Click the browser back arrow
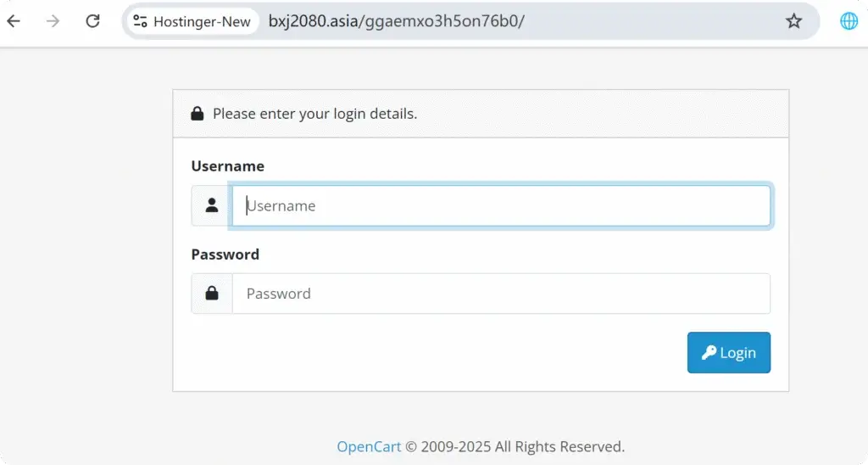 point(14,21)
